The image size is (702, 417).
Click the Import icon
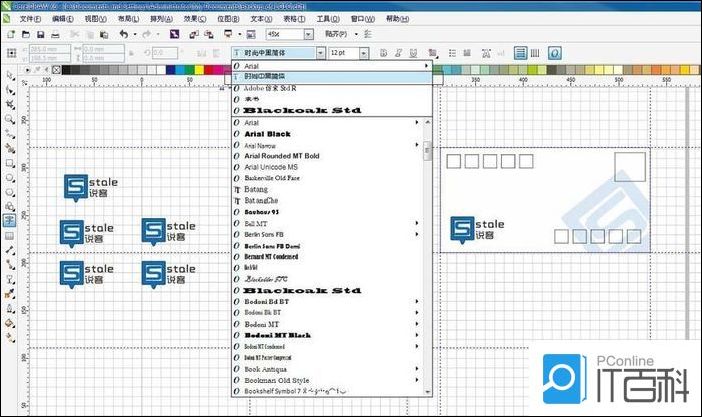coord(194,34)
